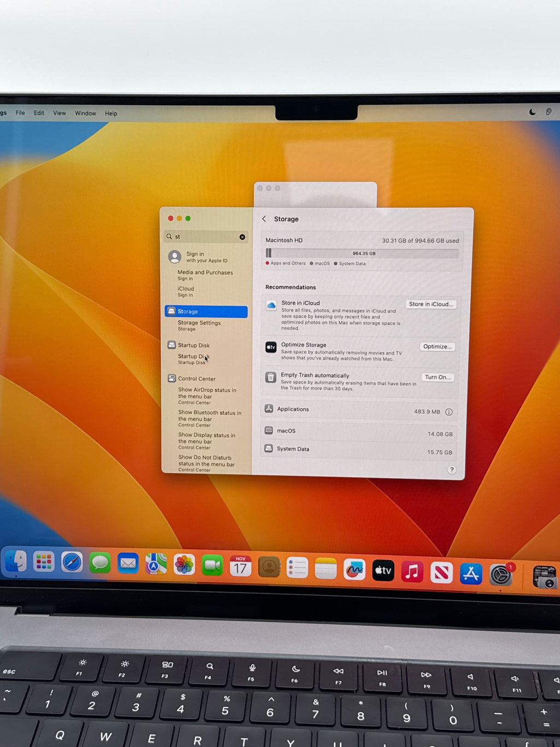This screenshot has width=560, height=747.
Task: Launch Safari from the Dock
Action: [x=72, y=562]
